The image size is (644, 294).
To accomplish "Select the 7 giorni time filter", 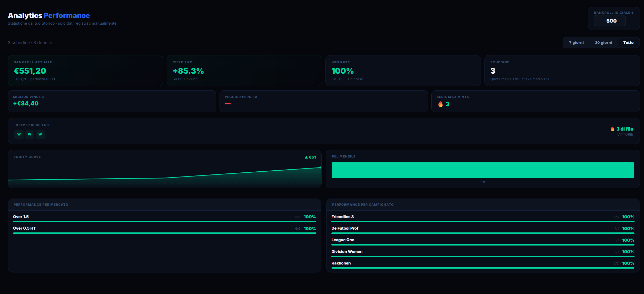I will 576,43.
